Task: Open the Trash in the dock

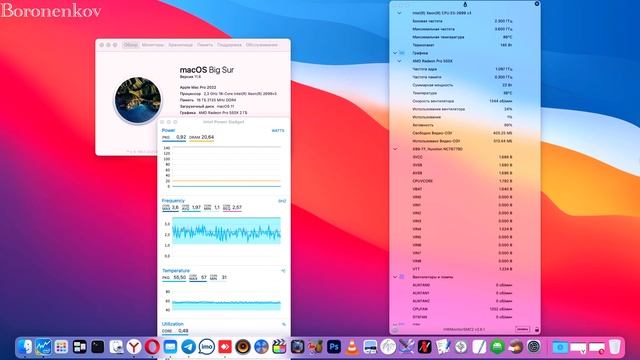Action: click(615, 347)
